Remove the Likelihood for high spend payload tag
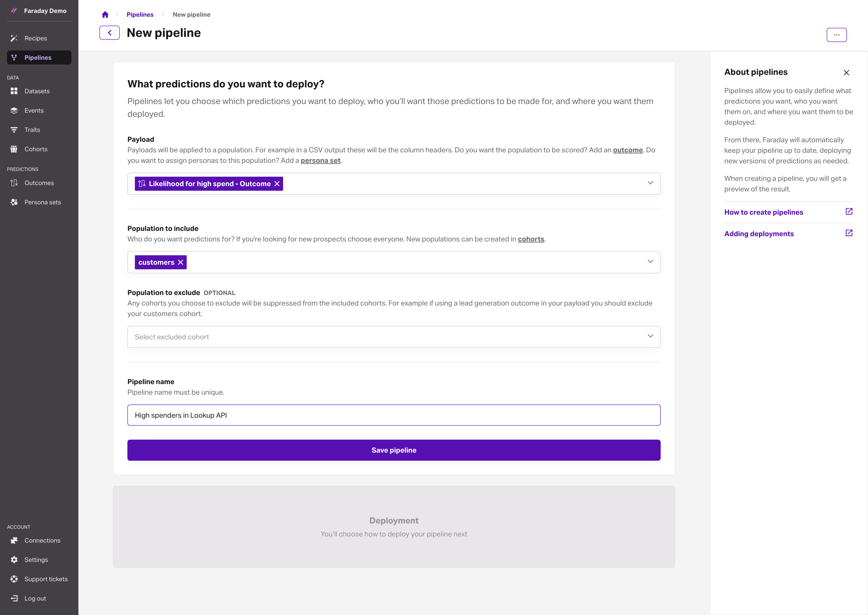Image resolution: width=868 pixels, height=615 pixels. pos(277,184)
